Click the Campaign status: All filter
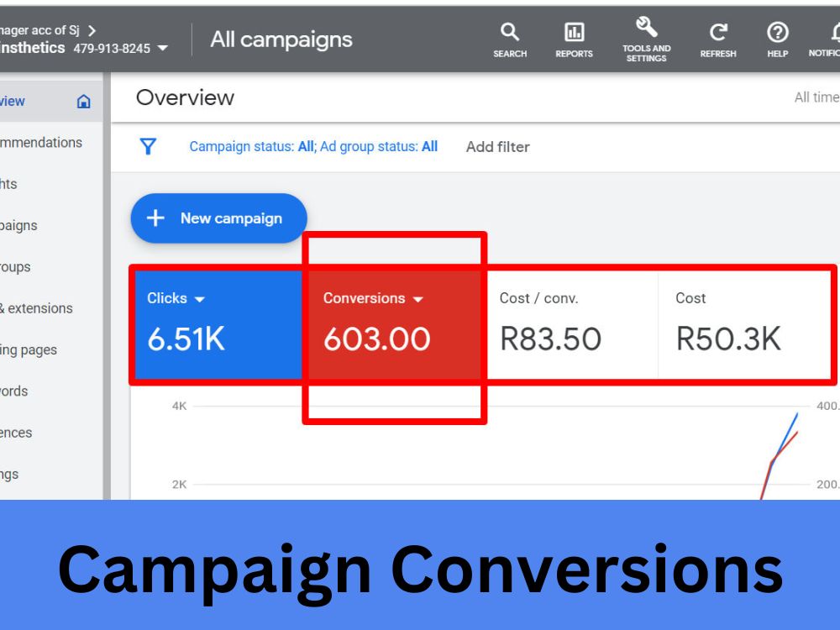Viewport: 840px width, 630px height. click(x=252, y=146)
